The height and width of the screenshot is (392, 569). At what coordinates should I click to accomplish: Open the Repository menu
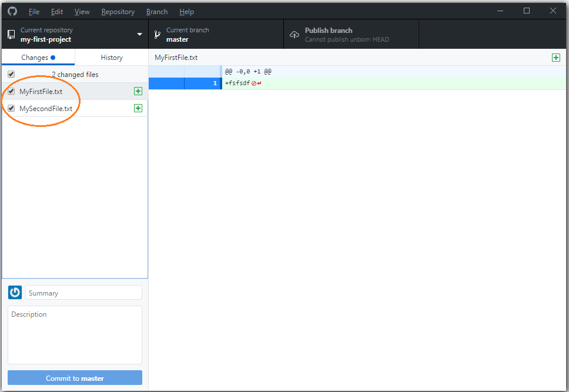(118, 12)
